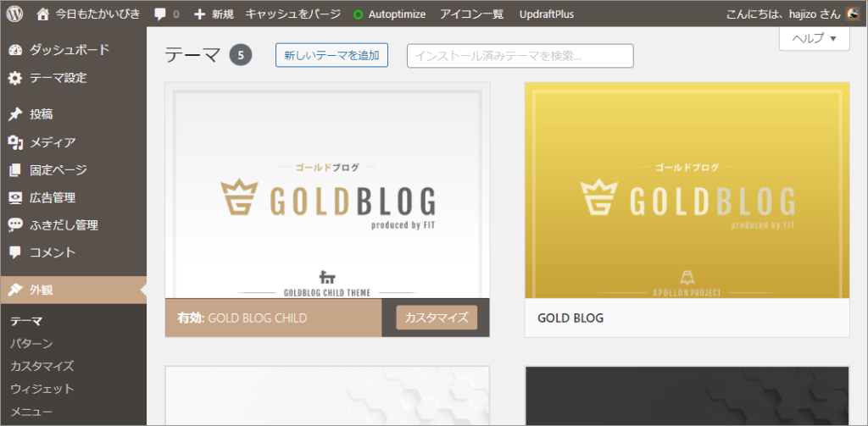Click the Pages icon in sidebar

point(15,170)
